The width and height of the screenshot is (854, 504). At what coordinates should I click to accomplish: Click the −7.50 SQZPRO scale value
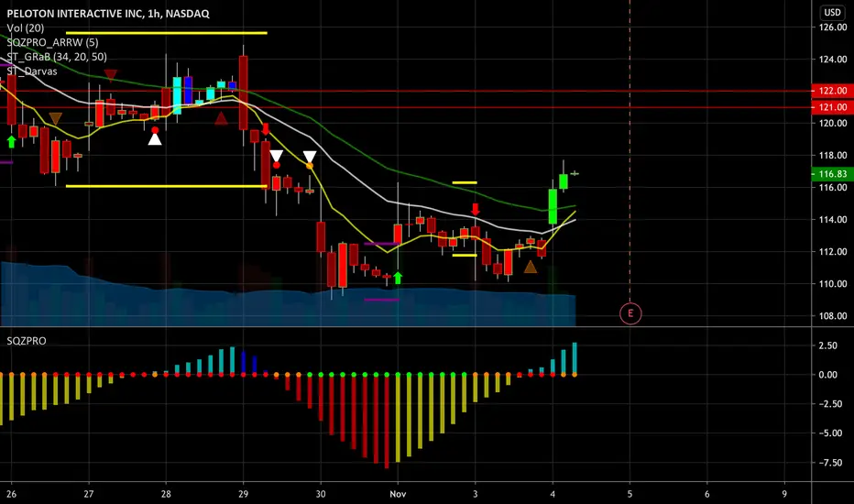pos(831,462)
